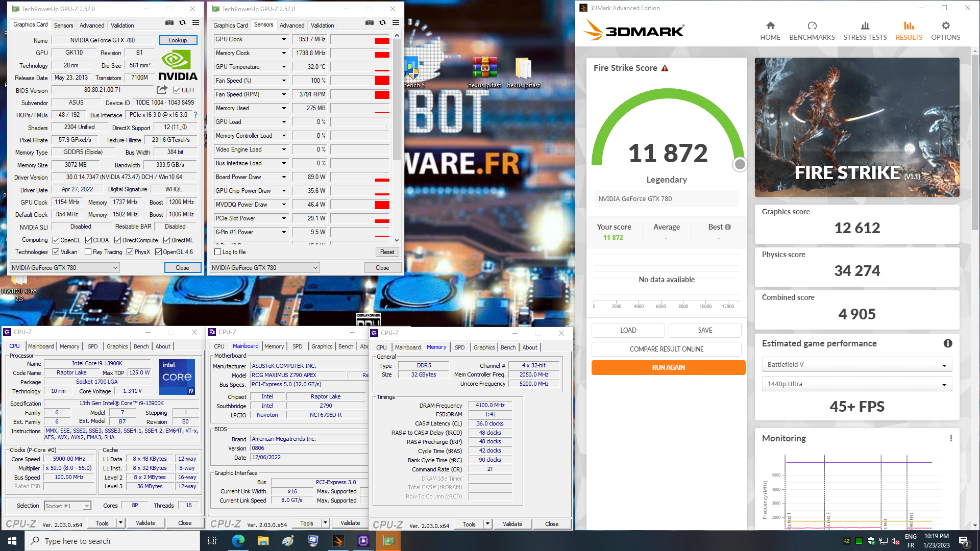Click Fire Strike thumbnail image

point(857,127)
